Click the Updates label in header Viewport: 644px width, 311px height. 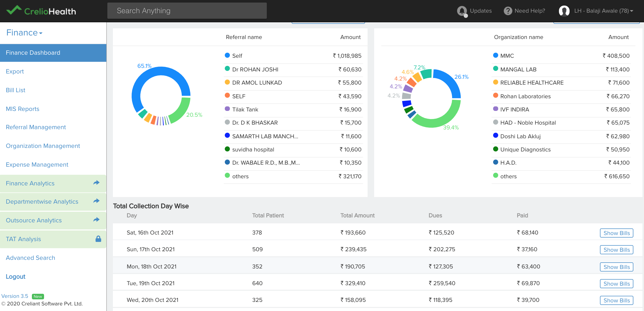coord(481,11)
